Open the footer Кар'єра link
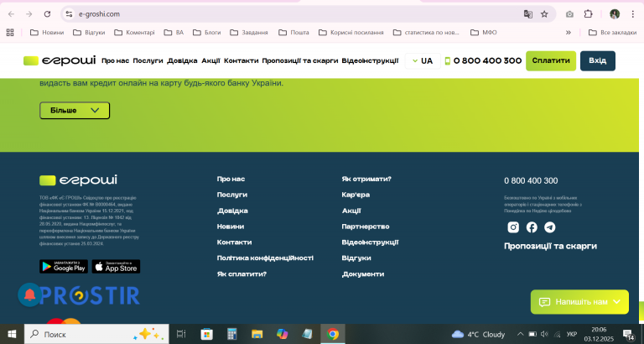Screen dimensions: 644x344 click(x=356, y=195)
